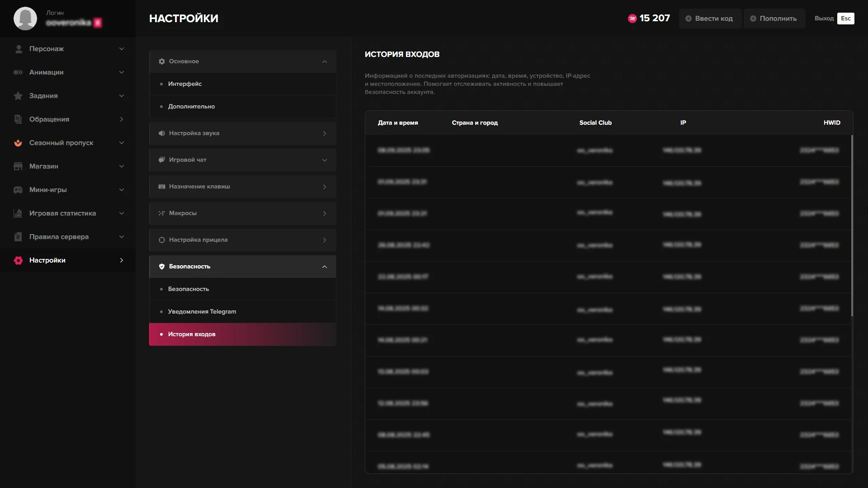Viewport: 868px width, 488px height.
Task: Click the Мини-игры gamepad icon
Action: tap(18, 190)
